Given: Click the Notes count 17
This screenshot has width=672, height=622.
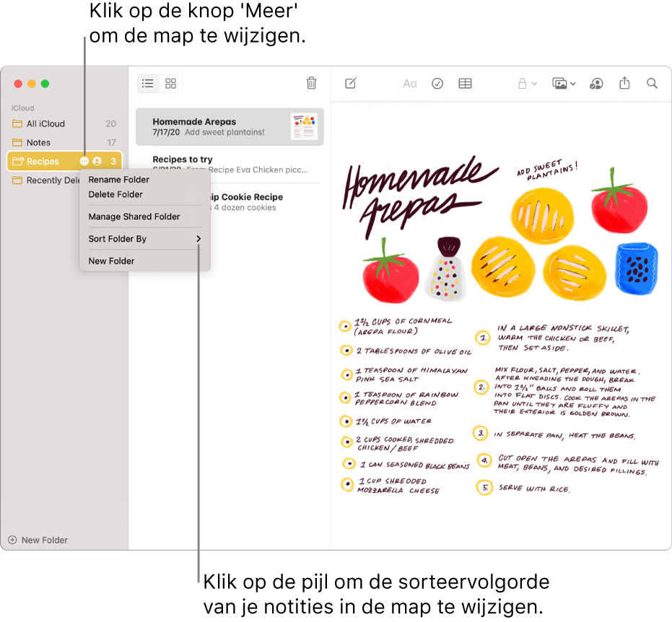Looking at the screenshot, I should 111,143.
